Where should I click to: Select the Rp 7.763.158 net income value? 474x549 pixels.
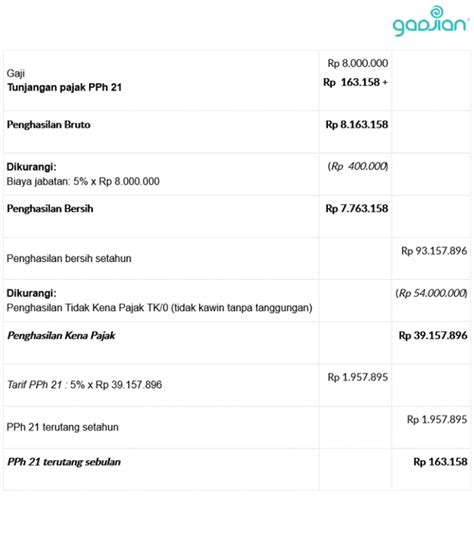pyautogui.click(x=357, y=209)
